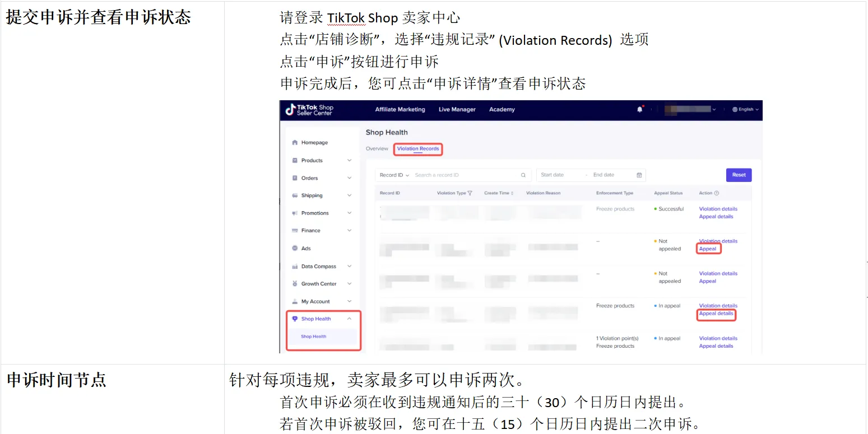Click the Reset button
The width and height of the screenshot is (868, 434).
739,175
